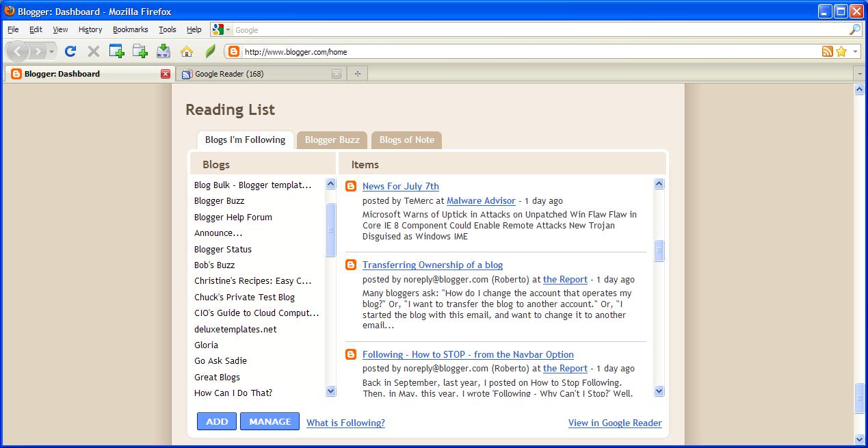
Task: Select Blogger Status in Blogs list
Action: [223, 249]
